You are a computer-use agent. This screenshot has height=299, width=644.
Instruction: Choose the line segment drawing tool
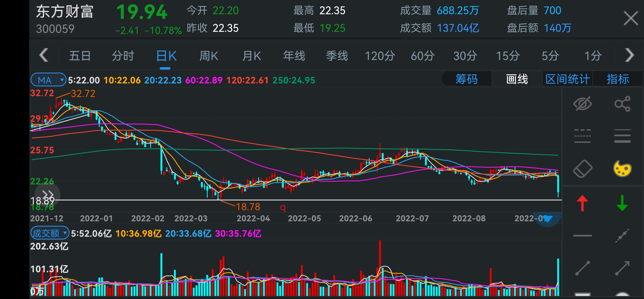pyautogui.click(x=582, y=268)
